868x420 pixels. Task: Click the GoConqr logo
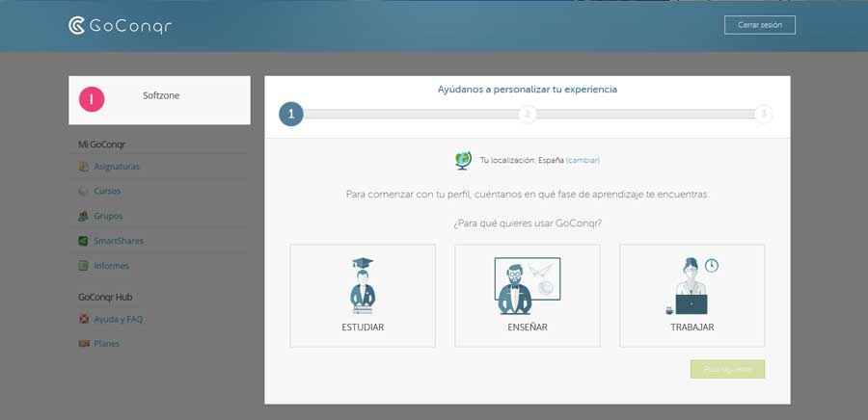point(121,26)
